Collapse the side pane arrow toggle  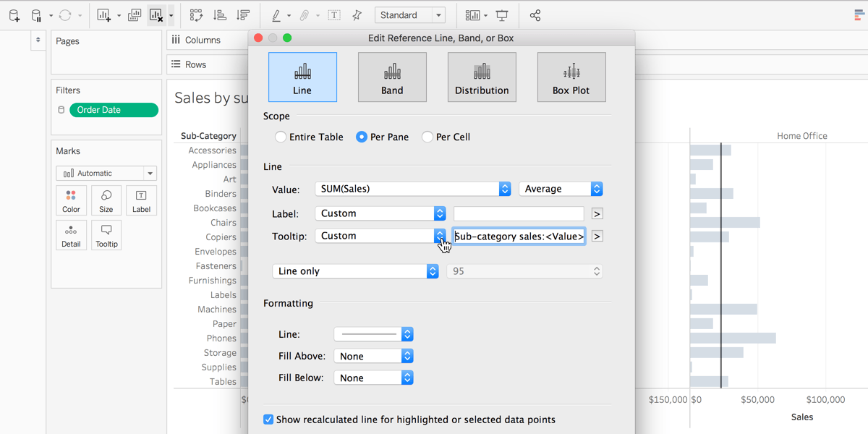(x=38, y=41)
